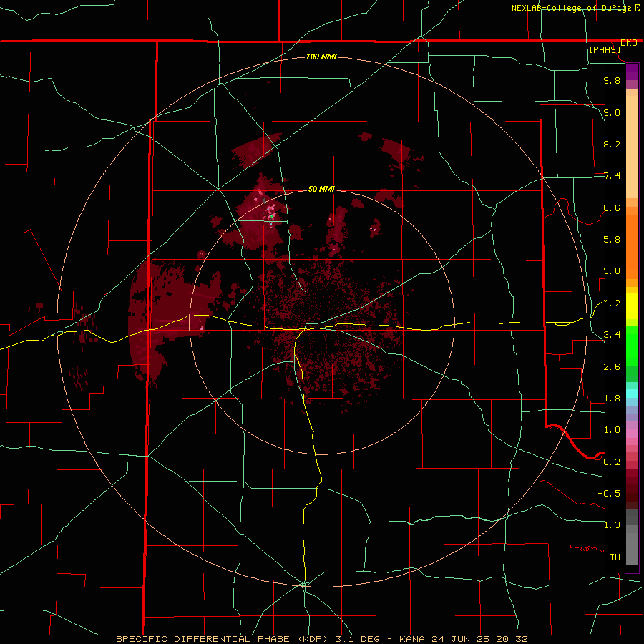Click the TH threshold legend label
The image size is (644, 644).
pyautogui.click(x=615, y=557)
